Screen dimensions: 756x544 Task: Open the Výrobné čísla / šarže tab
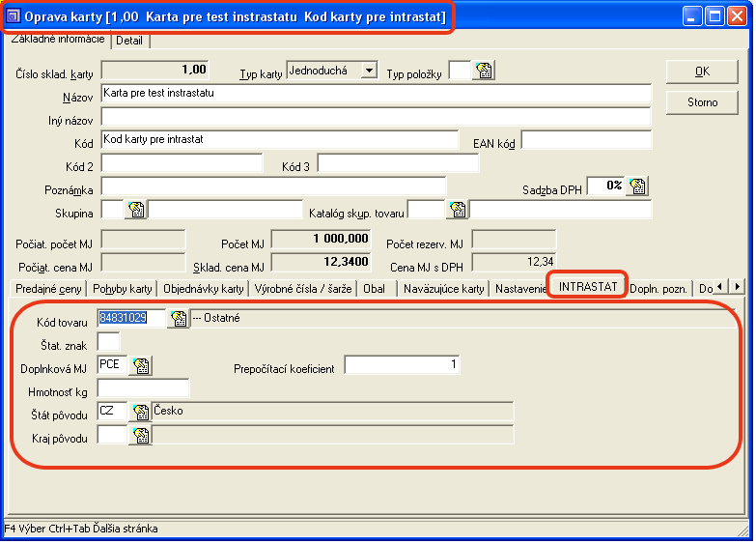tap(303, 289)
